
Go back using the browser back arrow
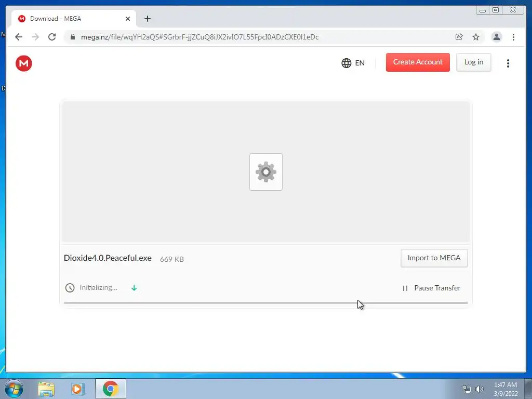coord(19,37)
